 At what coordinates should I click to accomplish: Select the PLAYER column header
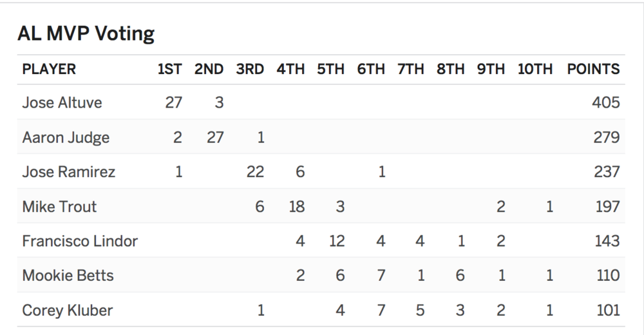[x=49, y=69]
